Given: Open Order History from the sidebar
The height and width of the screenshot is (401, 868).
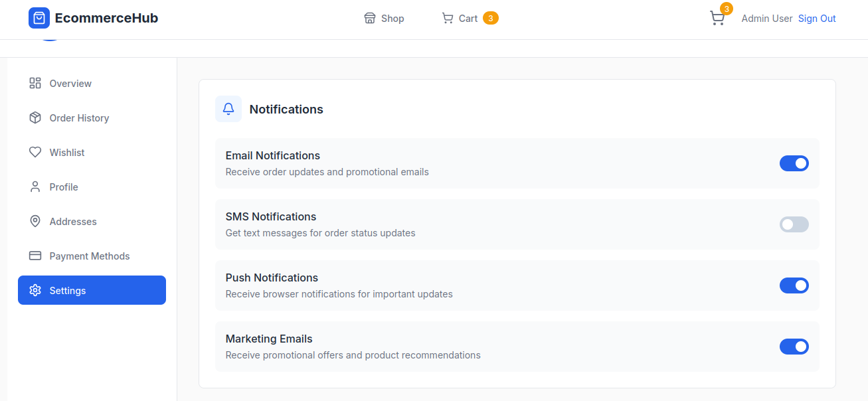Looking at the screenshot, I should (79, 118).
